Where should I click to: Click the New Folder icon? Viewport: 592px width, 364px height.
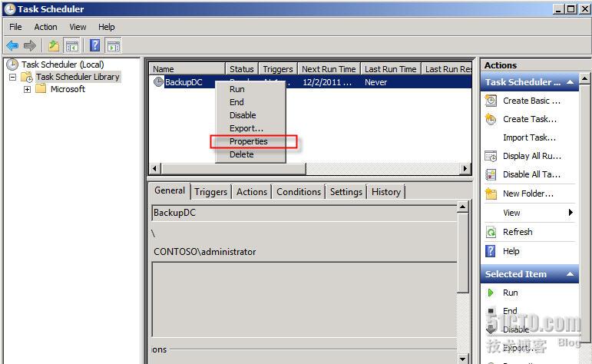(x=491, y=194)
